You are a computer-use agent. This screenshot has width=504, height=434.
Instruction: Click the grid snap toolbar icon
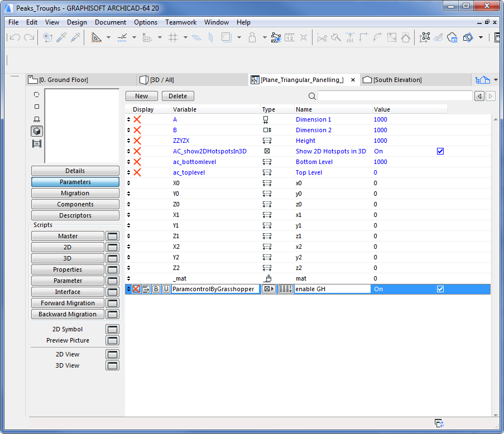pos(173,37)
